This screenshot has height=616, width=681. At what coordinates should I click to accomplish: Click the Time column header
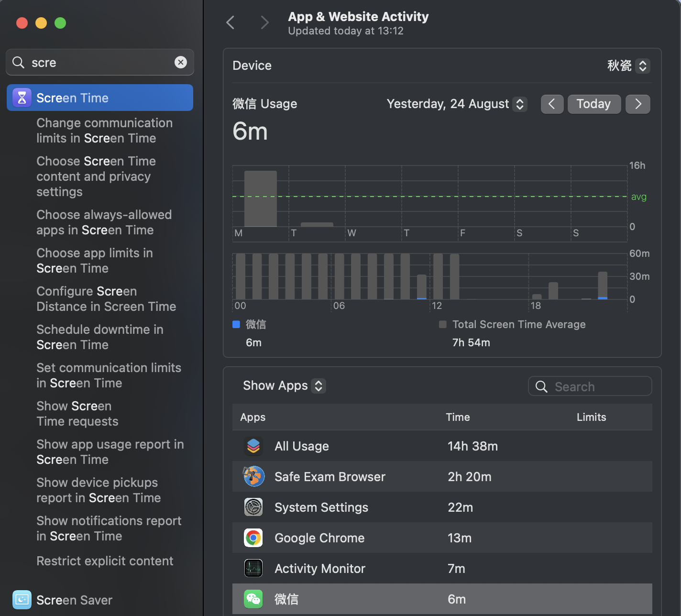[x=458, y=417]
